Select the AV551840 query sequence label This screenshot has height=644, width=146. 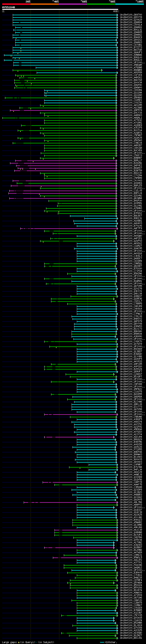pos(8,8)
